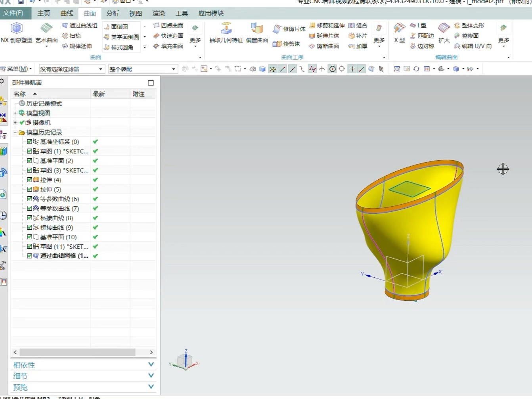Select the 偏置曲面 tool

[257, 29]
